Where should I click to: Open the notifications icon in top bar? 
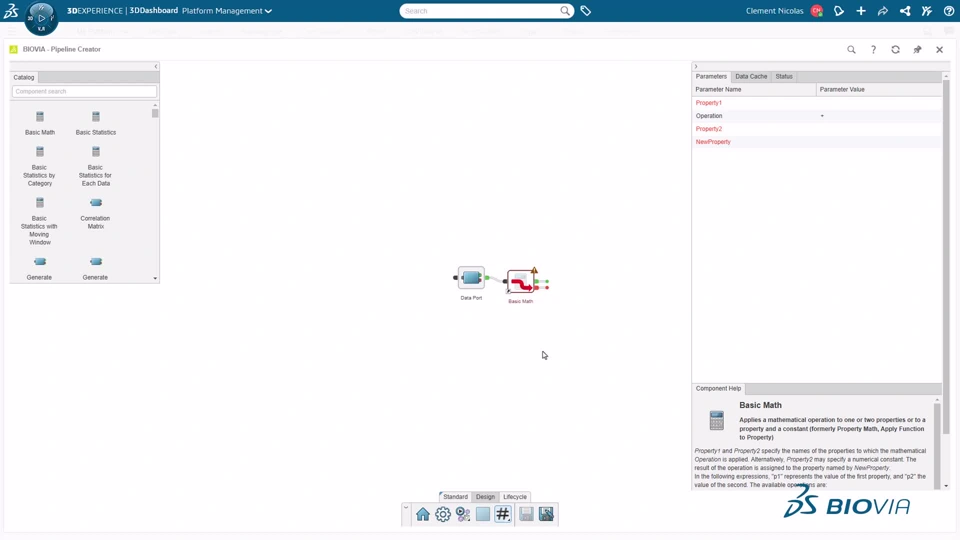tap(839, 10)
